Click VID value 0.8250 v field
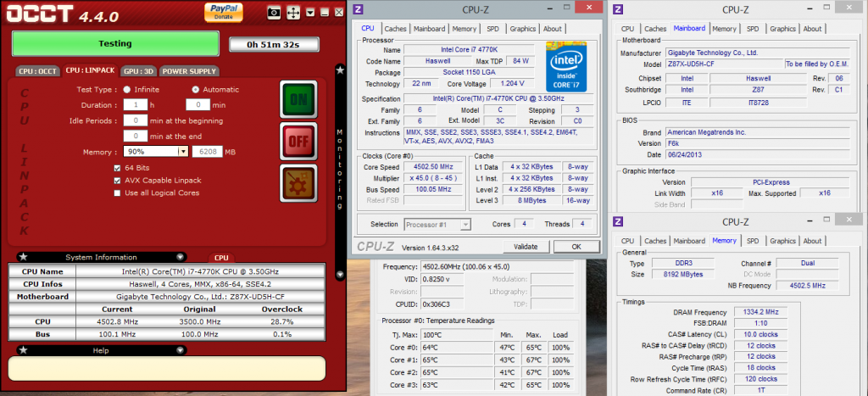The width and height of the screenshot is (868, 396). (x=442, y=279)
